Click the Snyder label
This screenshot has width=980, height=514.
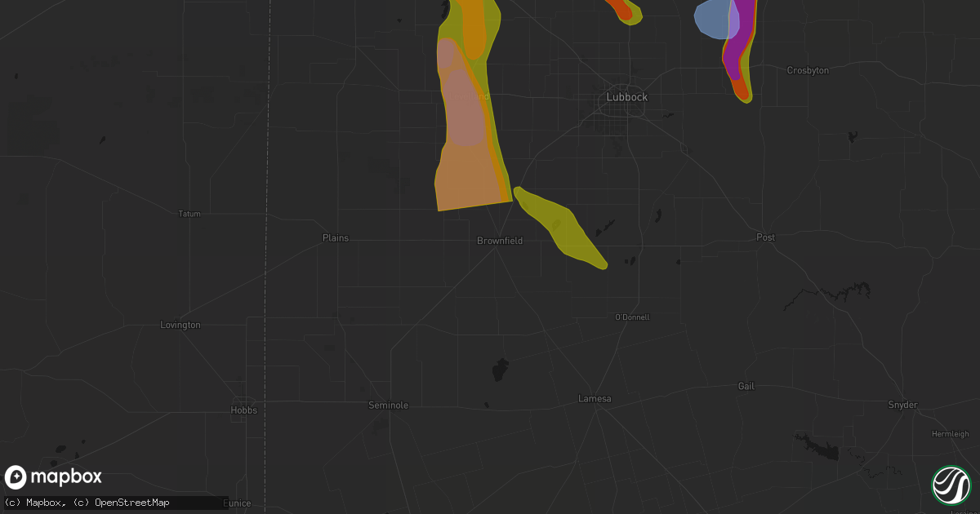click(x=902, y=405)
